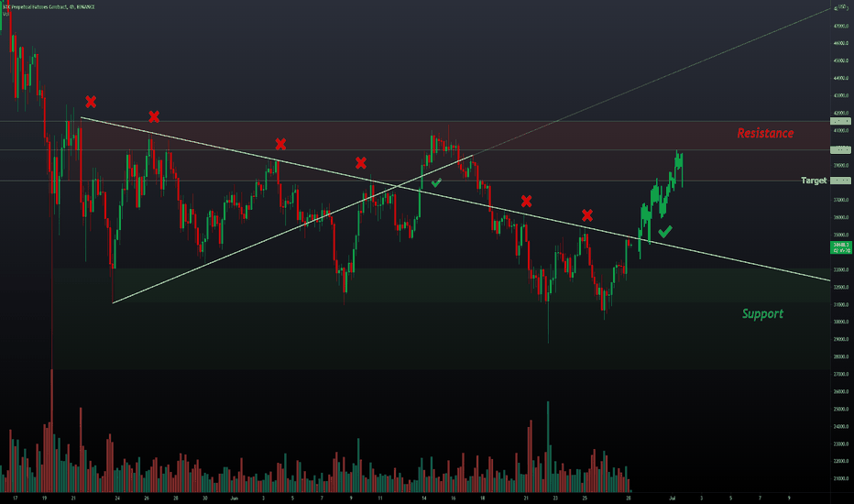Click the 30000.0 price axis label
The height and width of the screenshot is (504, 854).
841,322
